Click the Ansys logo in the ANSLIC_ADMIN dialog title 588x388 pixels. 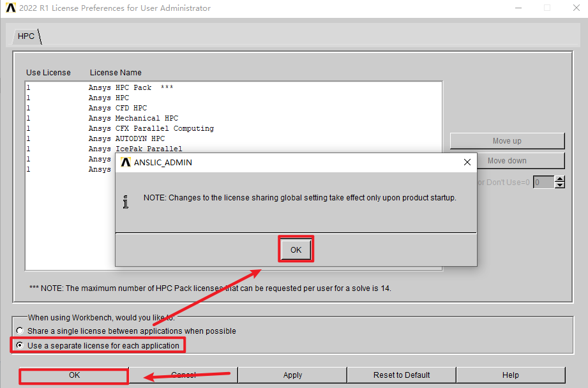(126, 162)
